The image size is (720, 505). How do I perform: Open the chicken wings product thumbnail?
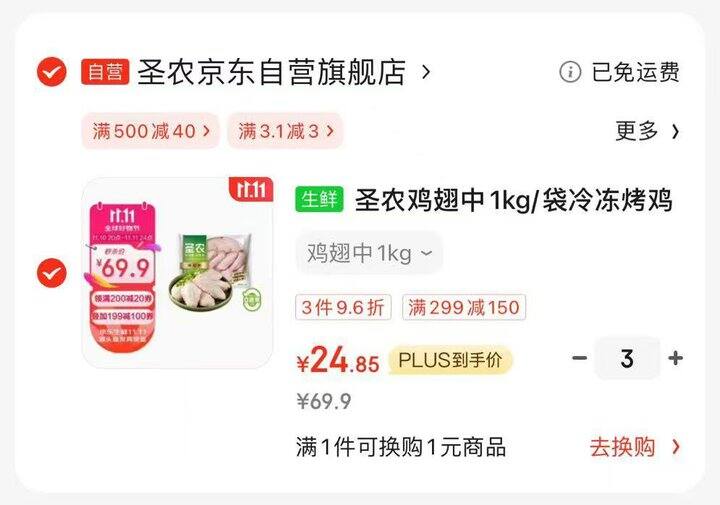[x=177, y=273]
